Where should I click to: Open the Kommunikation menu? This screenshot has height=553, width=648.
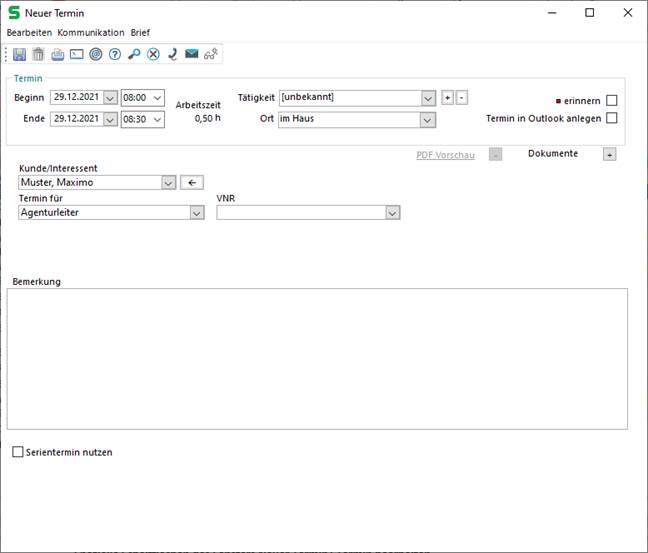[90, 32]
